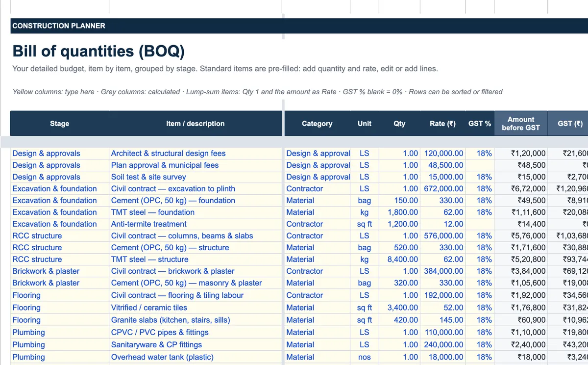Click quantity cell 1,800.00

coord(399,212)
